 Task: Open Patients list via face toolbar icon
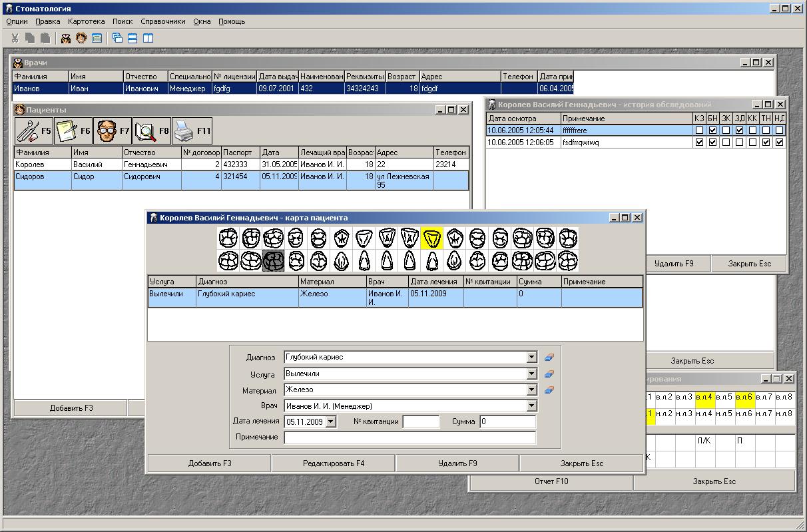[81, 38]
